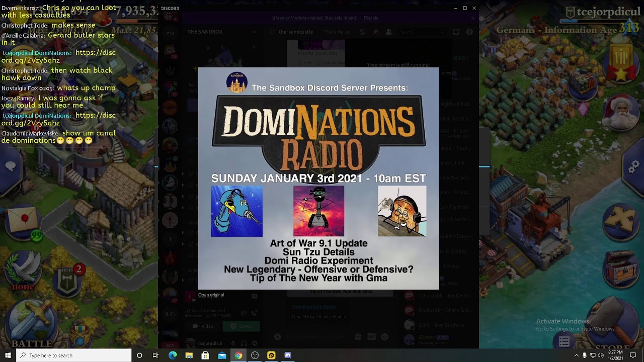Open the Windows Start menu
Screen dimensions: 644x362
(8, 355)
